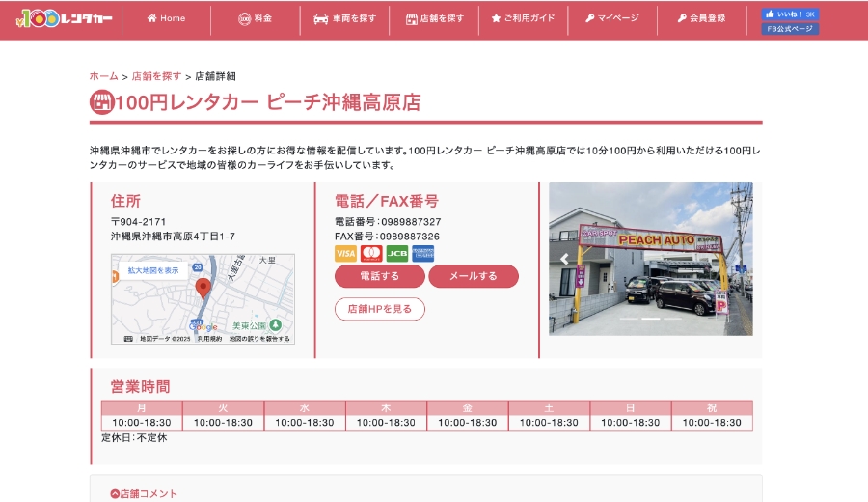Click the VISA card icon
Viewport: 868px width, 502px height.
click(345, 254)
